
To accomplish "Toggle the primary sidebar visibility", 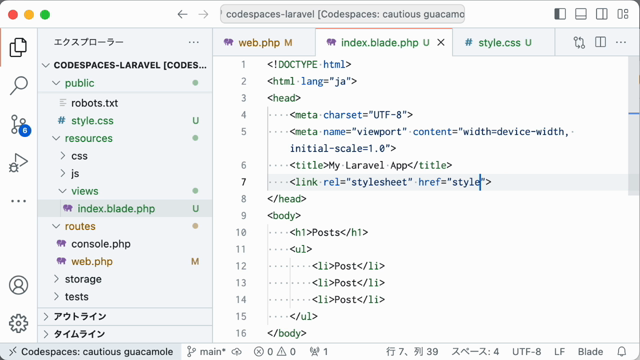I will point(560,14).
